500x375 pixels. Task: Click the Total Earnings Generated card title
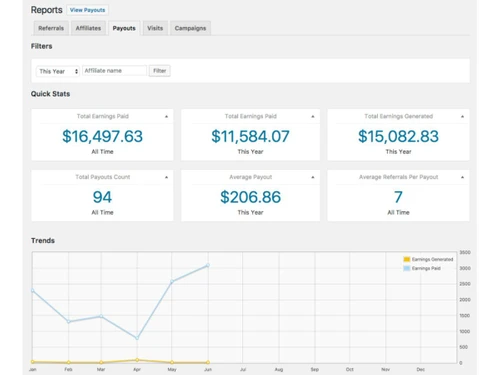coord(398,116)
